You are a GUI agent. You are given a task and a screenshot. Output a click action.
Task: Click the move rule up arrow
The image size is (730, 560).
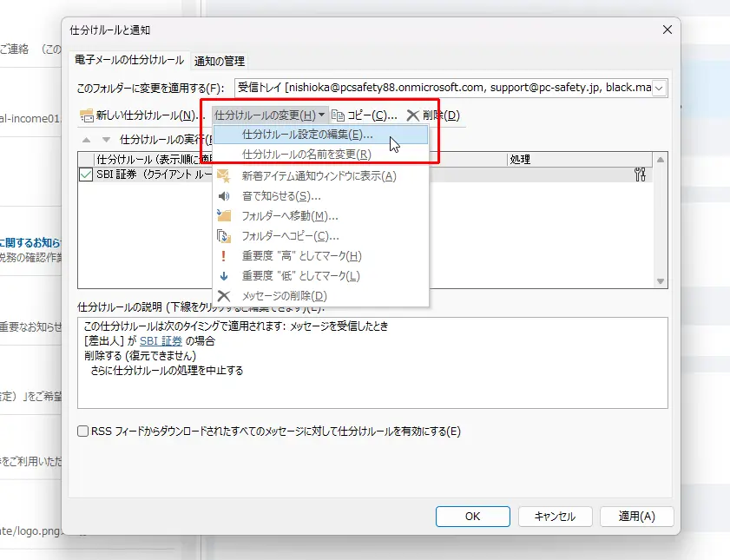point(86,140)
